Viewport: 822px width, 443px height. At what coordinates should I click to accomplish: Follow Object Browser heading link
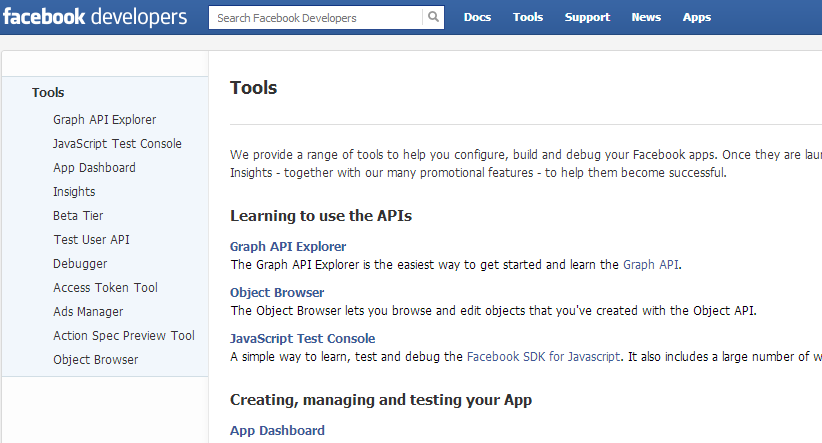[x=277, y=293]
